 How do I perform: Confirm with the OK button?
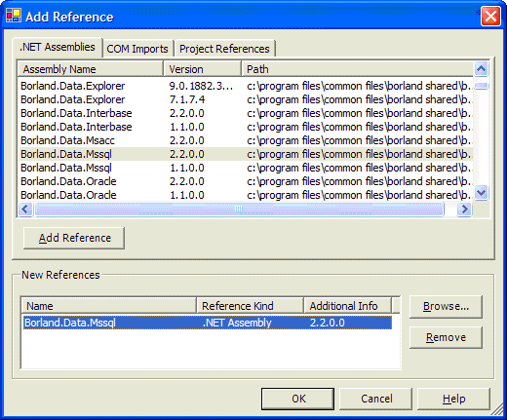point(298,399)
